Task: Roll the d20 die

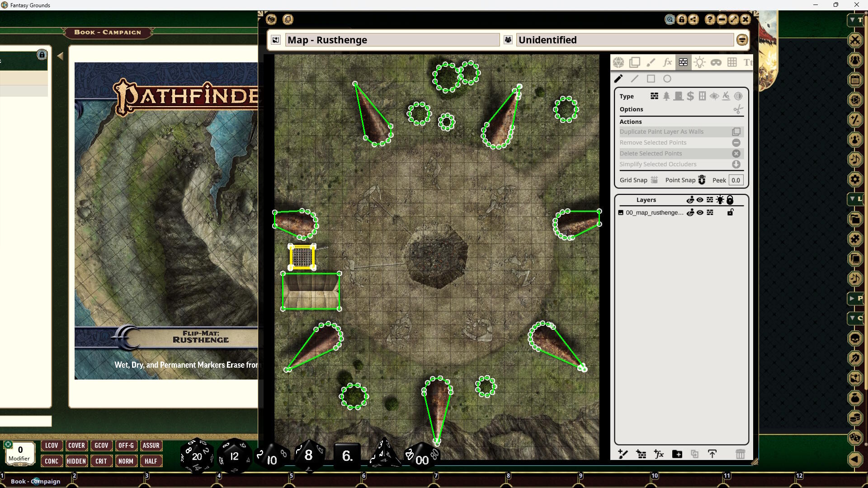Action: coord(197,455)
